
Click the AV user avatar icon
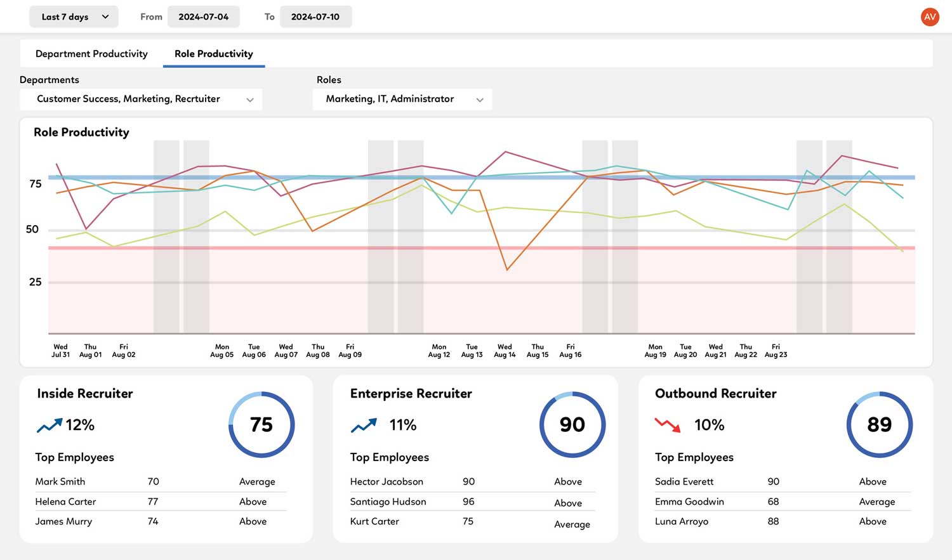point(930,17)
